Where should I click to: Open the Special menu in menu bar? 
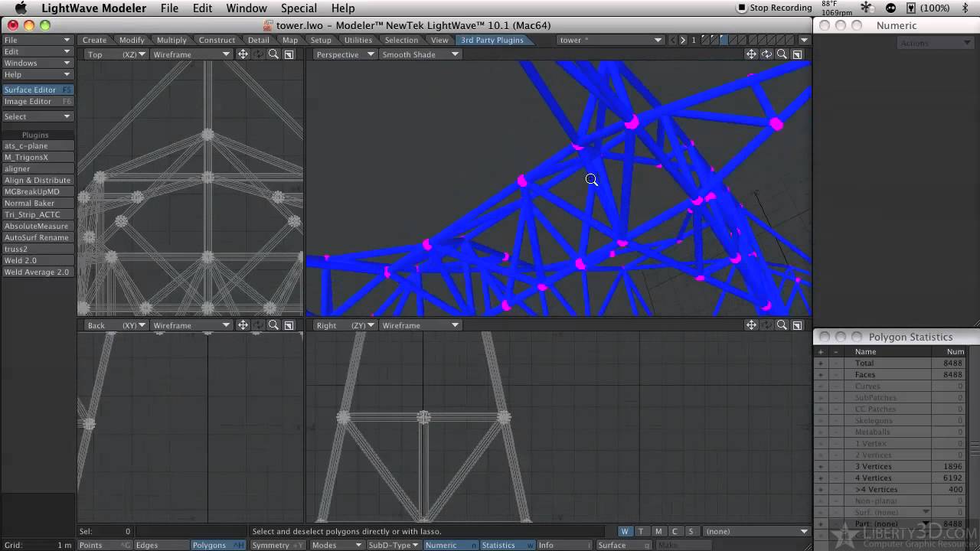coord(299,8)
